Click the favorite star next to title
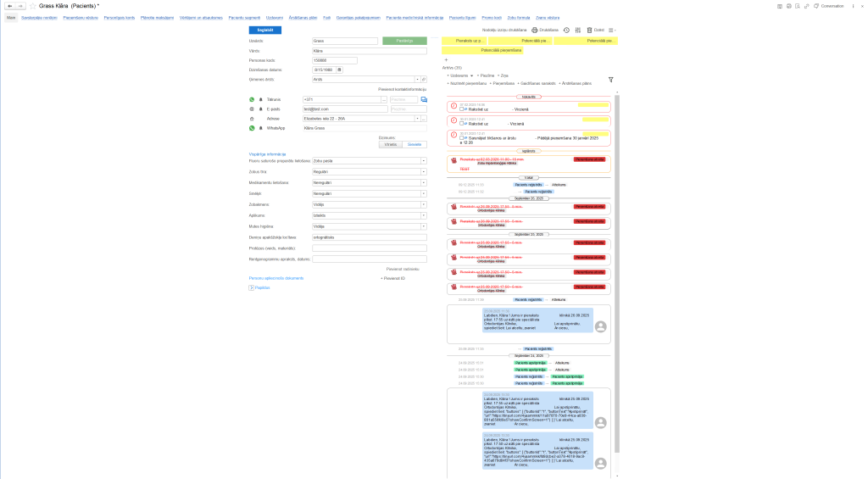The width and height of the screenshot is (868, 479). 33,6
